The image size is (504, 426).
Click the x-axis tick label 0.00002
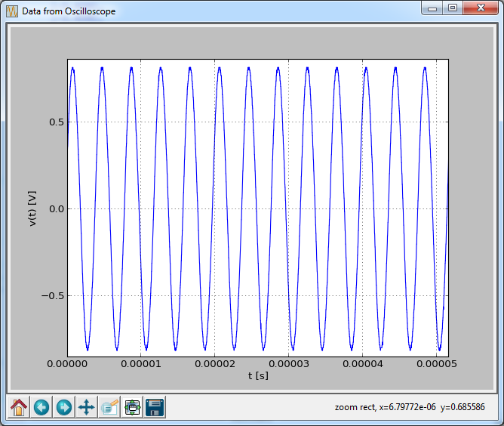tap(215, 364)
